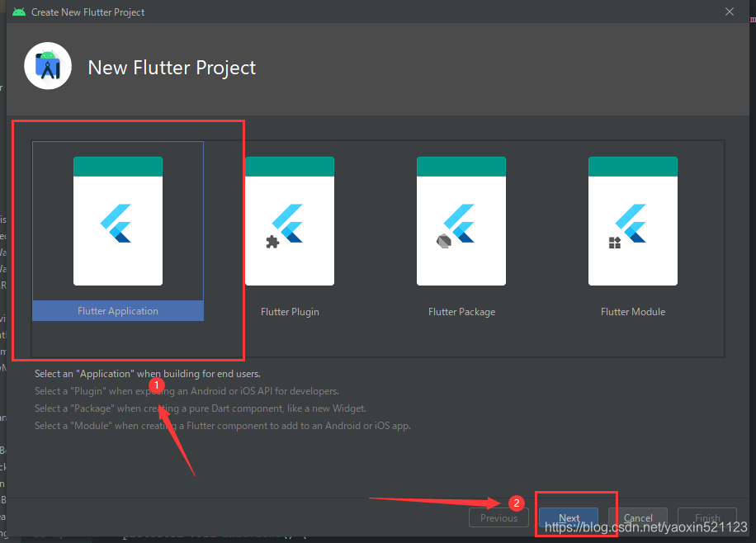Viewport: 756px width, 543px height.
Task: Go to the Next wizard step
Action: point(569,517)
